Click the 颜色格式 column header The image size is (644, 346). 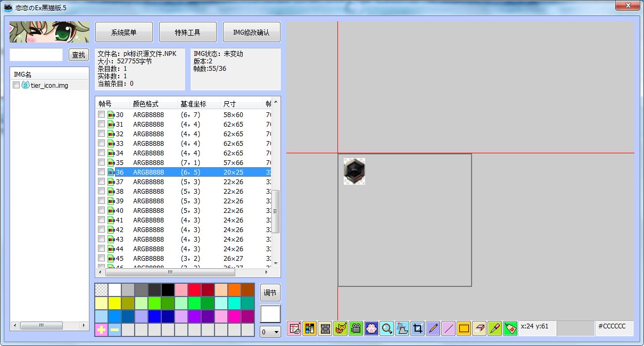pyautogui.click(x=153, y=104)
